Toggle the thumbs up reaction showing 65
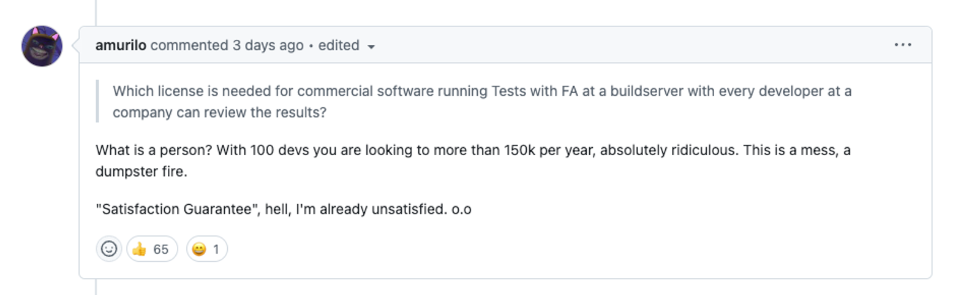The height and width of the screenshot is (295, 980). (x=152, y=249)
